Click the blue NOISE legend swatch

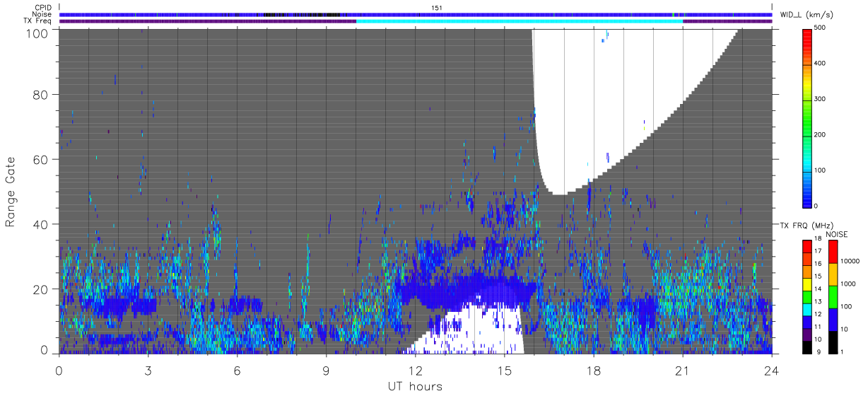coord(833,320)
